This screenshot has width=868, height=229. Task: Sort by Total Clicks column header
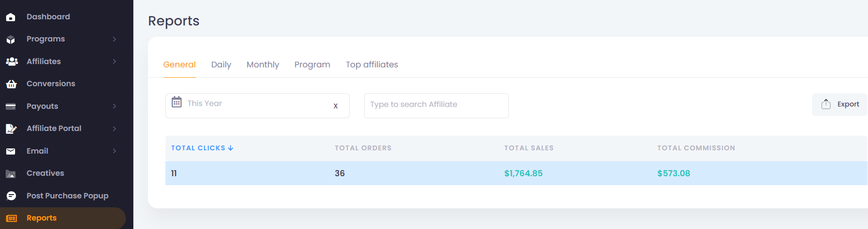point(202,148)
